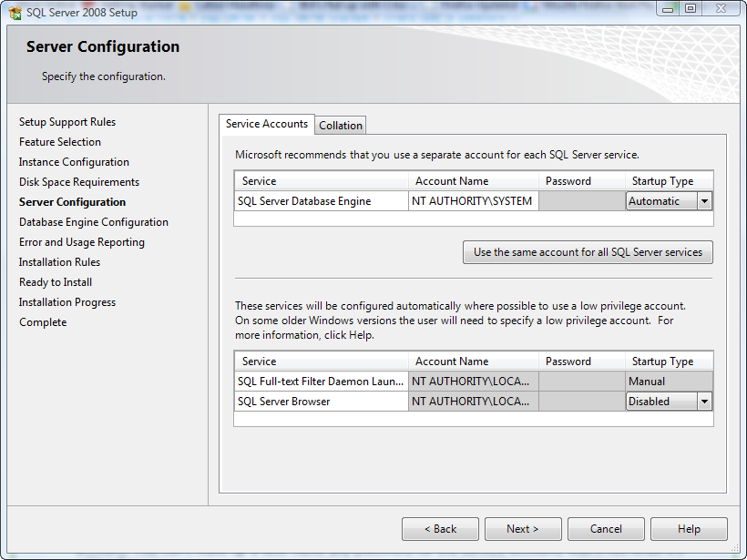Image resolution: width=747 pixels, height=560 pixels.
Task: Click Account Name header in top table
Action: (474, 181)
